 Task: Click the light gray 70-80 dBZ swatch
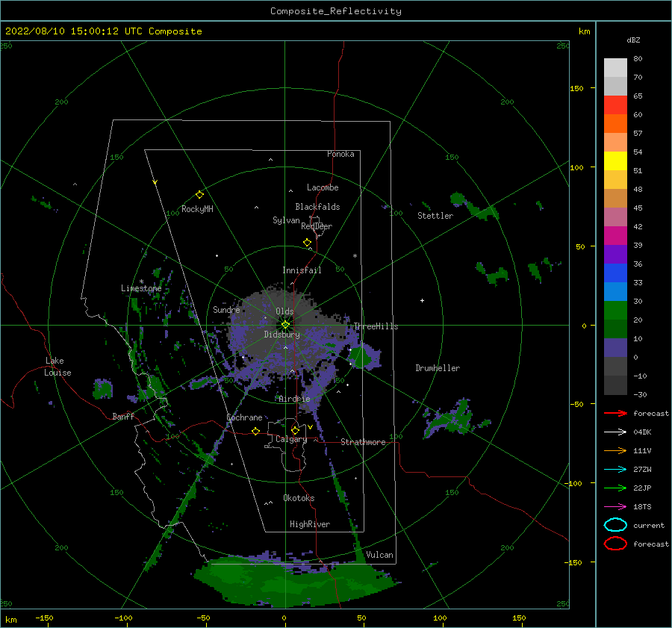click(x=615, y=68)
